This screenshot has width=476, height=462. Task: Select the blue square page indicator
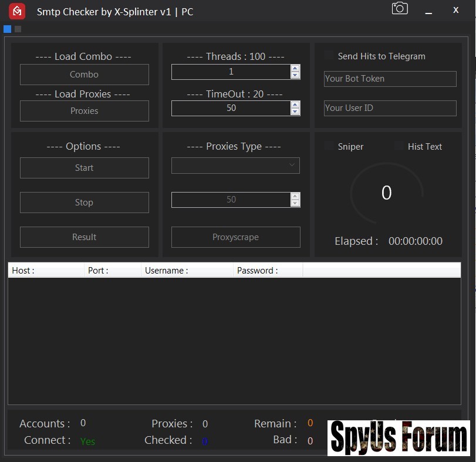coord(7,29)
